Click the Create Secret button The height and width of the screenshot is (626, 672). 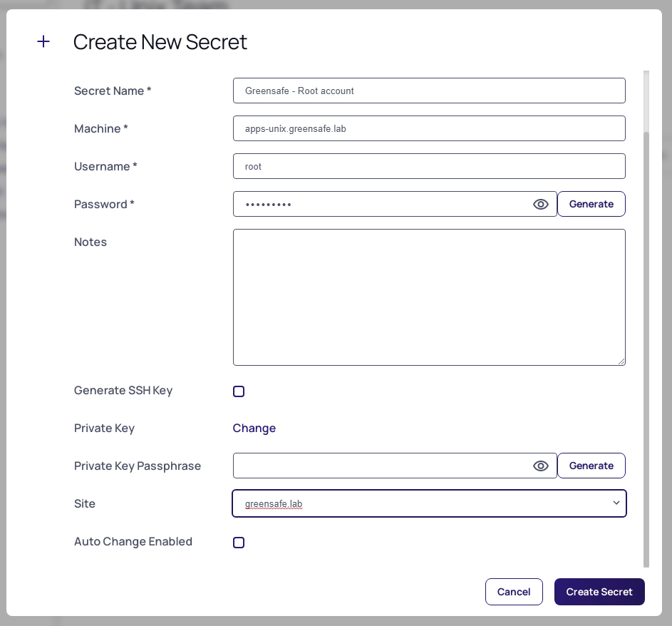(599, 592)
